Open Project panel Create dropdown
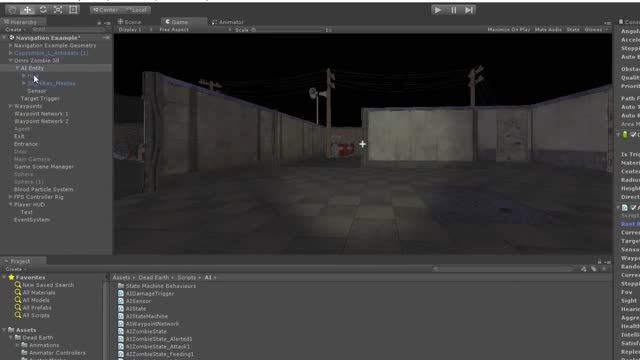 pos(15,269)
